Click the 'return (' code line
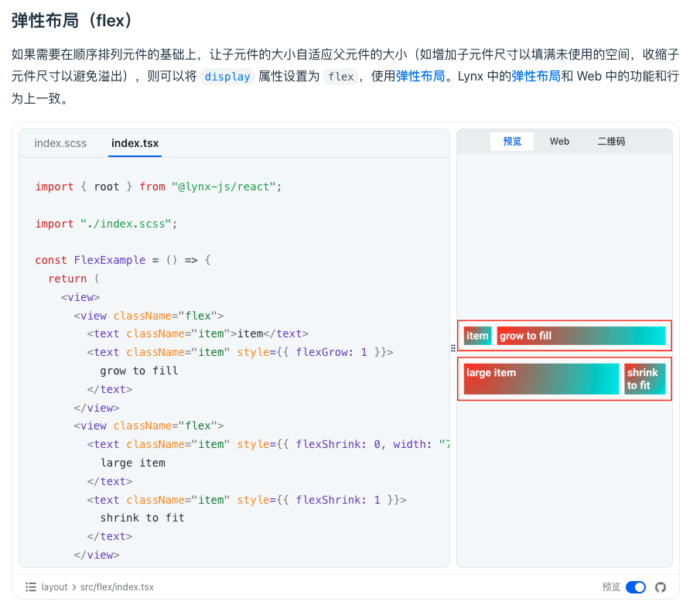Image resolution: width=700 pixels, height=612 pixels. pyautogui.click(x=73, y=279)
